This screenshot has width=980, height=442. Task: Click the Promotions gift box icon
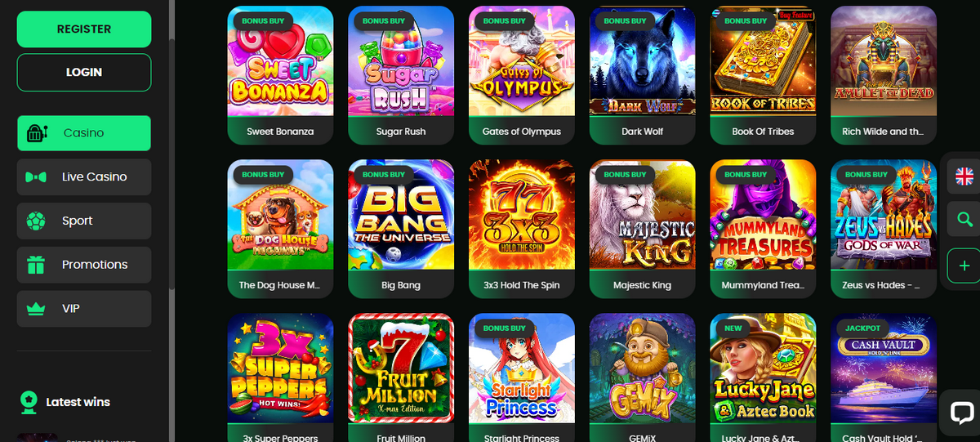pyautogui.click(x=36, y=265)
